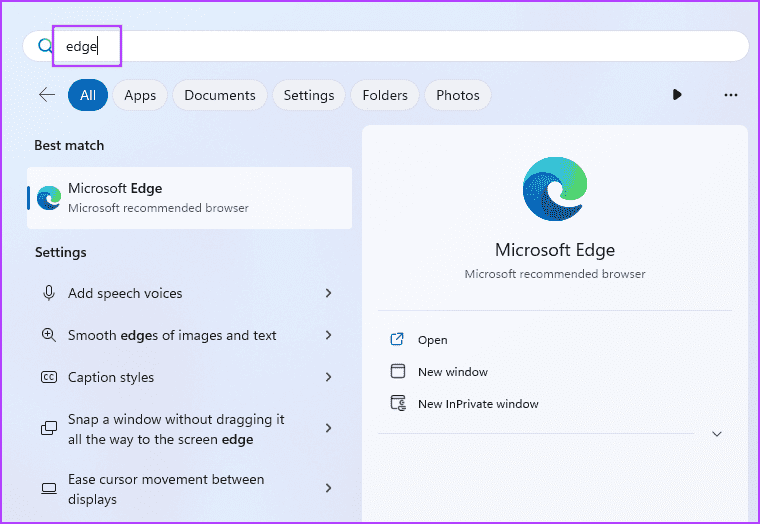Switch to the Apps filter
Image resolution: width=760 pixels, height=524 pixels.
140,95
